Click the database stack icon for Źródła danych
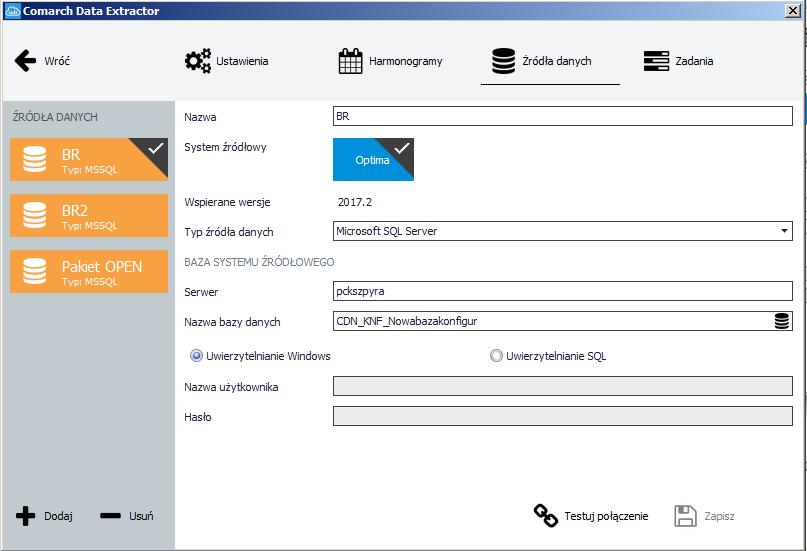The image size is (807, 551). click(503, 61)
